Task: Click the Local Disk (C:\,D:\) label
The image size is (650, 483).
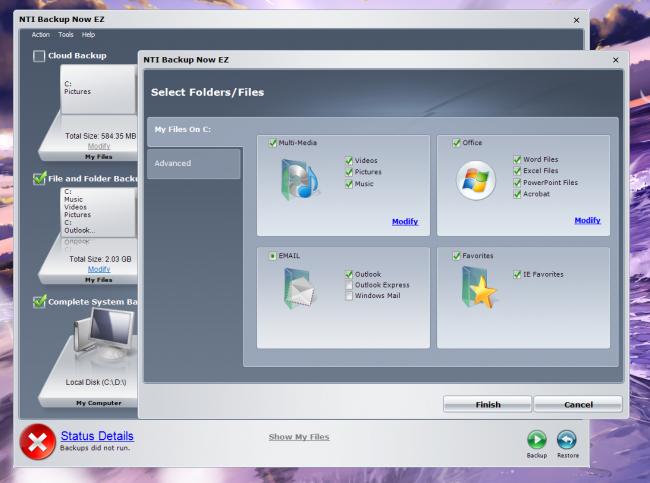Action: click(96, 382)
